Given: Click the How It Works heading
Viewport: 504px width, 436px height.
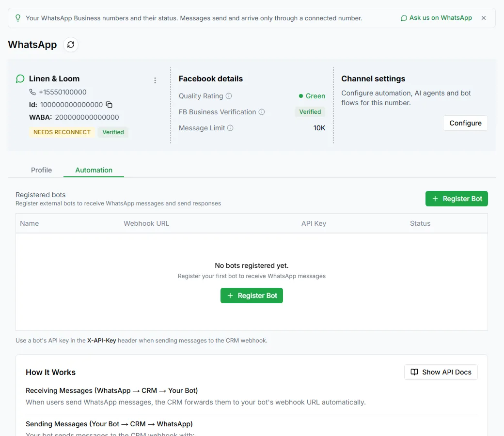Looking at the screenshot, I should 50,372.
